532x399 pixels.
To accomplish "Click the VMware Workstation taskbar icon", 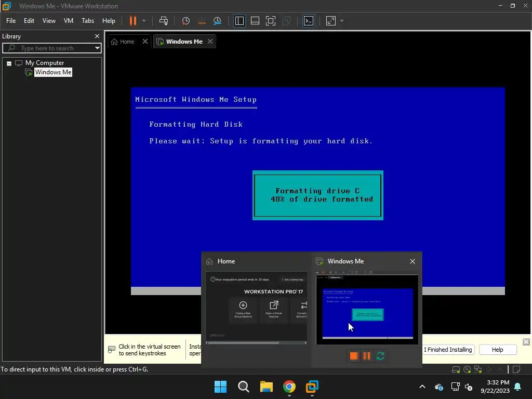I will click(x=312, y=387).
